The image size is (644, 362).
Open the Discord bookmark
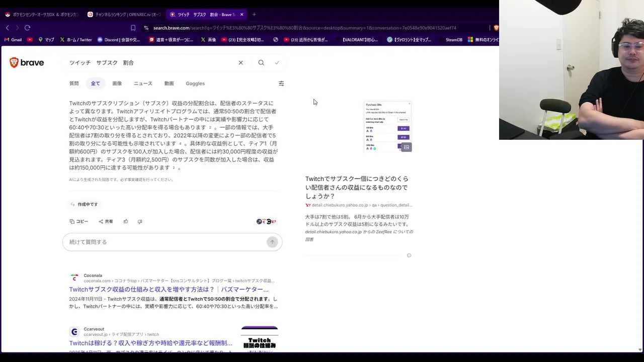click(119, 40)
